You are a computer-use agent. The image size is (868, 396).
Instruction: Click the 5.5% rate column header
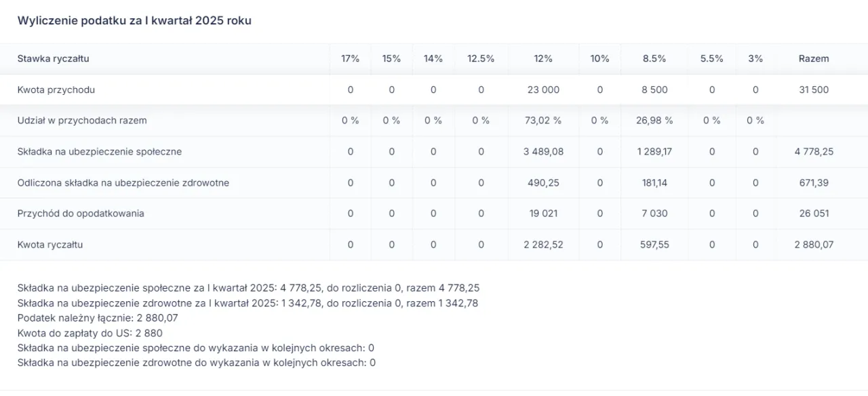711,58
